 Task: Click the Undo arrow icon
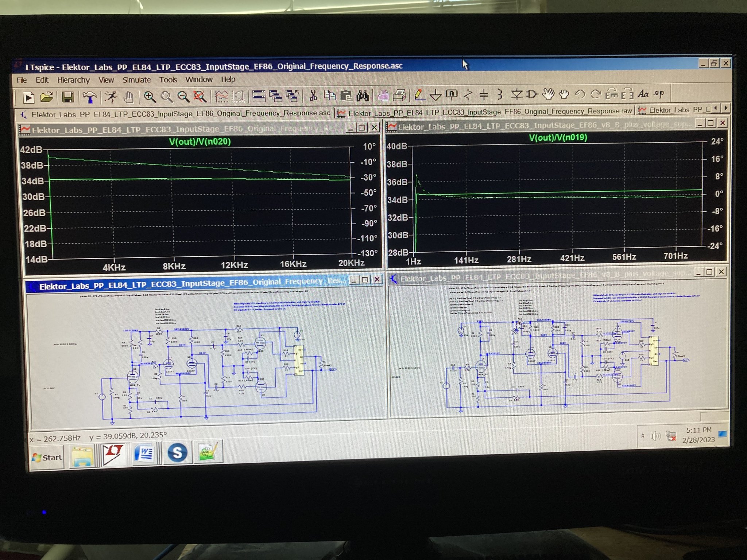coord(580,94)
